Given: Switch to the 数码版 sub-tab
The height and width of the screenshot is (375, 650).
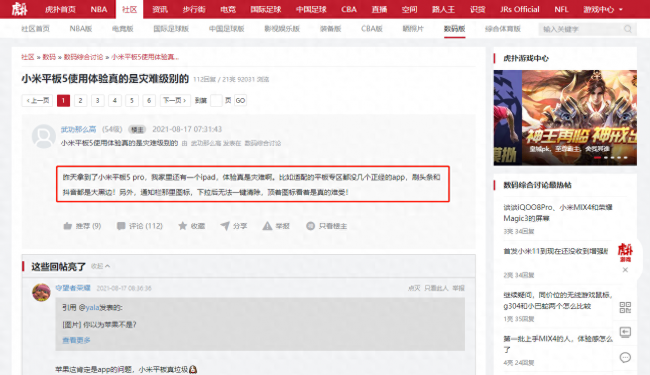Looking at the screenshot, I should click(454, 29).
